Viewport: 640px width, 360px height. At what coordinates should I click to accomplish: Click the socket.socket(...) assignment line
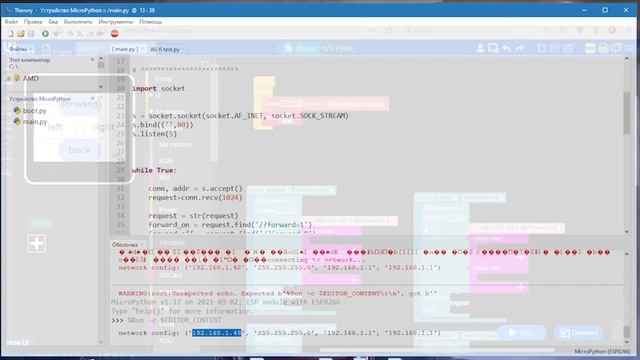coord(240,116)
